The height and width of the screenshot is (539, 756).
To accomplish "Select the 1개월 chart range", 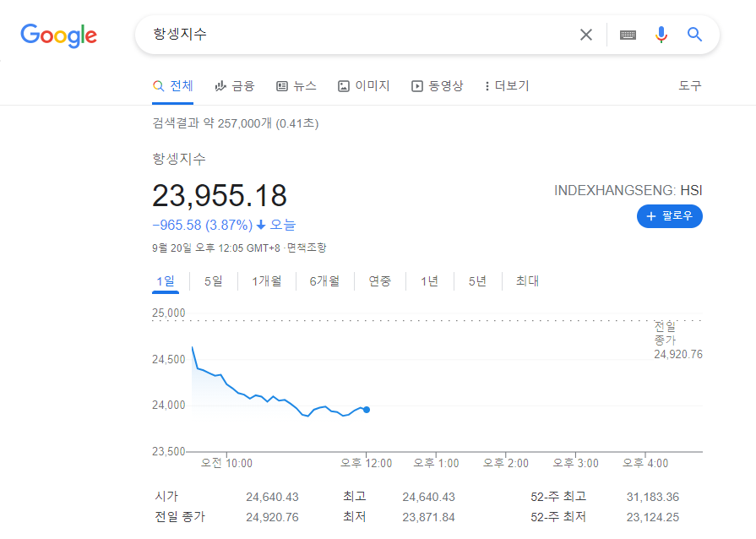I will [x=266, y=281].
